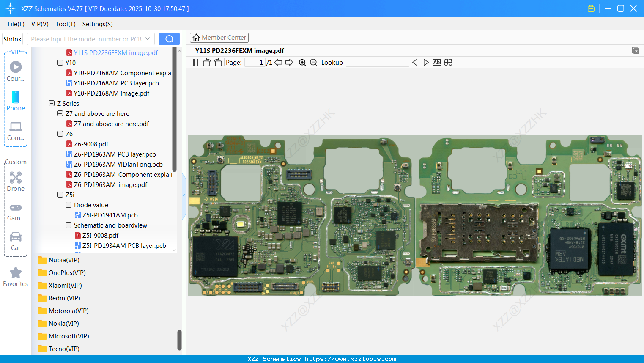Collapse the Z5i Diode value node
644x363 pixels.
pos(69,205)
